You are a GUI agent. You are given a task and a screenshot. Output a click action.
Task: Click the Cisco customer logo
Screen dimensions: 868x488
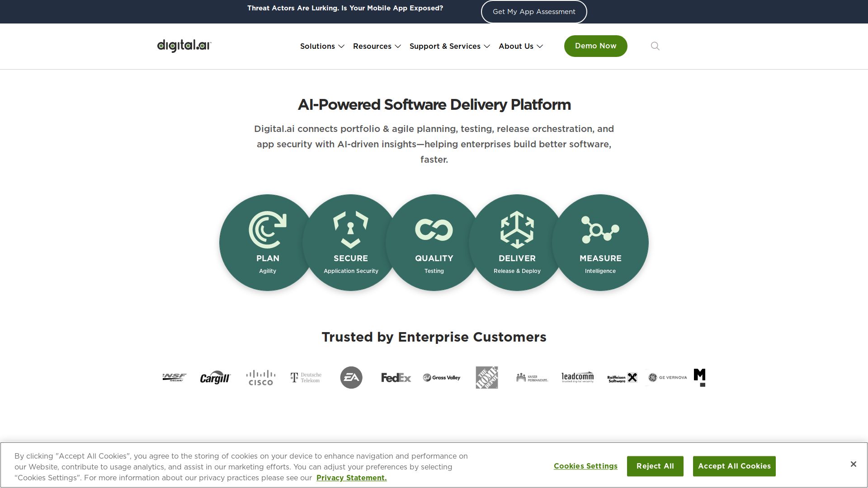(x=260, y=377)
